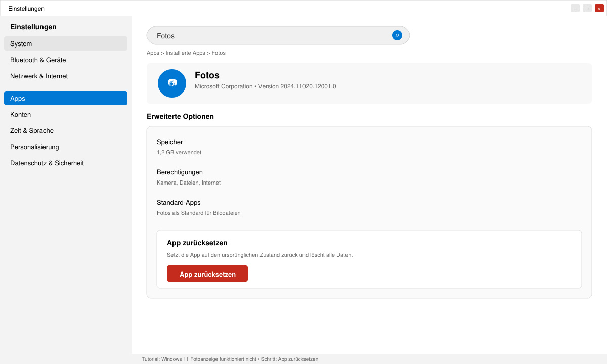Click the Speicher entry
This screenshot has height=364, width=607.
click(x=169, y=142)
